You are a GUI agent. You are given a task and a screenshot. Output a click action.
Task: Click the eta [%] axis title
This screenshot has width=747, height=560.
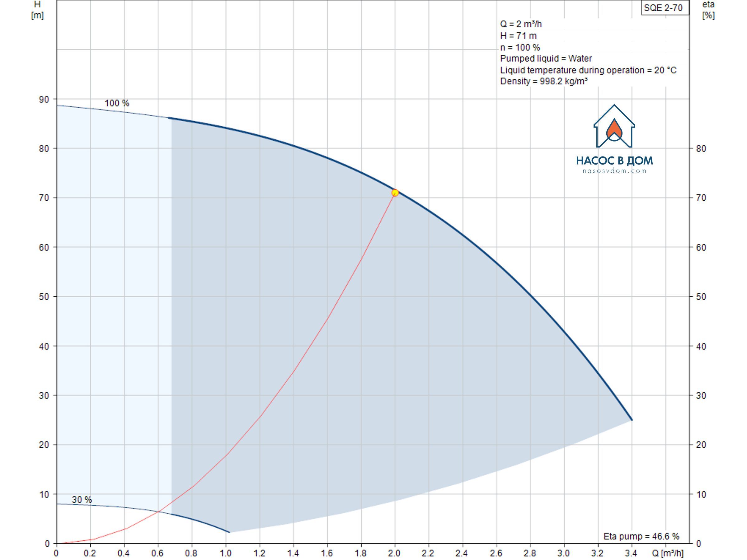pyautogui.click(x=708, y=10)
